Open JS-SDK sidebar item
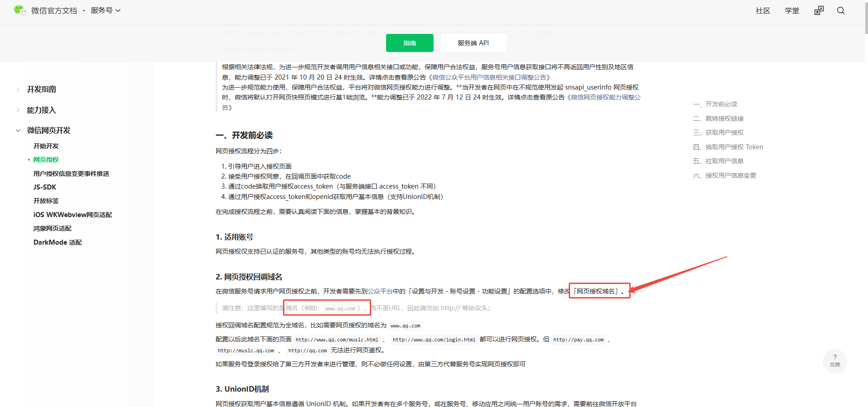 [x=45, y=187]
